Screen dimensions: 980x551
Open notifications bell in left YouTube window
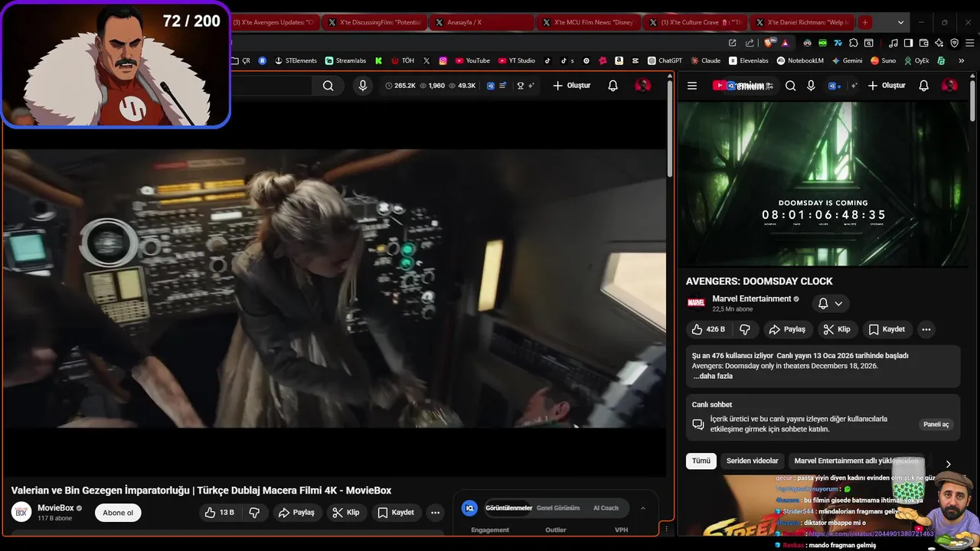click(x=612, y=86)
